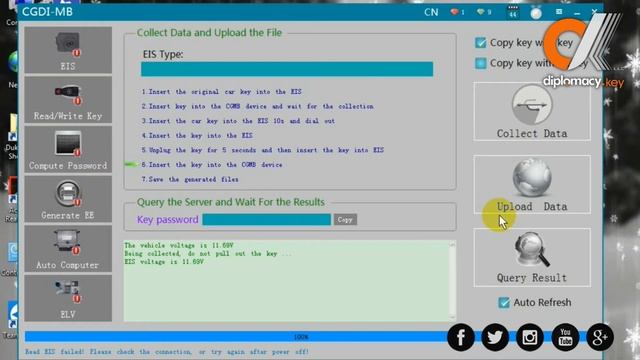This screenshot has width=640, height=360.
Task: Toggle the first Copy key checkbox (checked)
Action: 480,42
